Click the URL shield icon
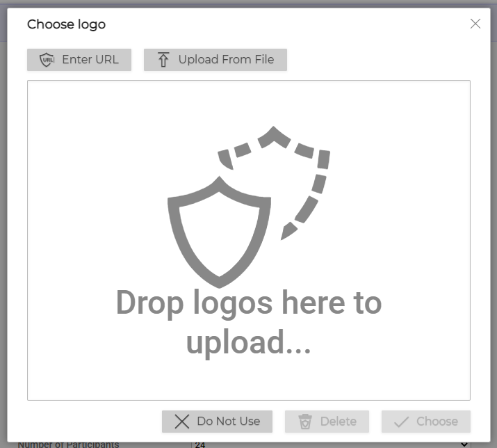497x448 pixels. coord(47,60)
